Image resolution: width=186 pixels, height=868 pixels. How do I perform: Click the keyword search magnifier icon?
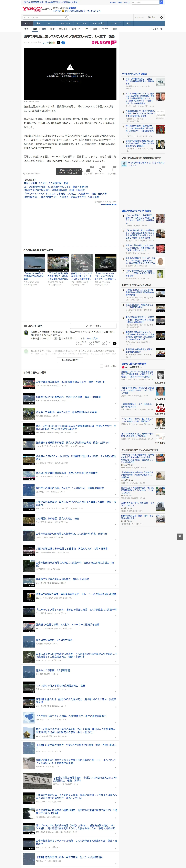click(66, 18)
